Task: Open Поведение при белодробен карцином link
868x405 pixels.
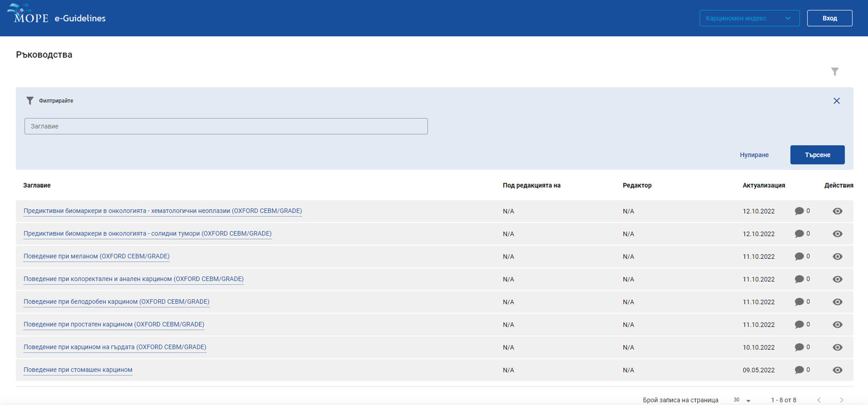Action: (x=117, y=301)
